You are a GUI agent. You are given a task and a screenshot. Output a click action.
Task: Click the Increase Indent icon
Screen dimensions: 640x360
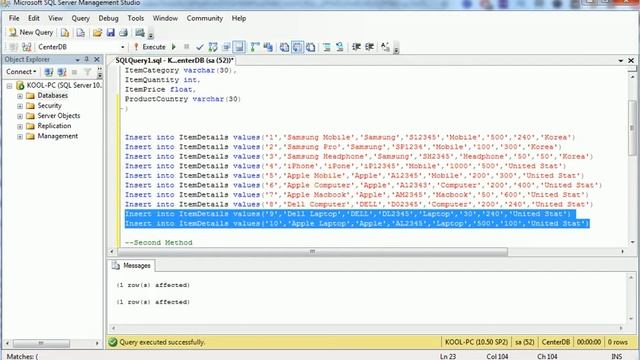click(x=369, y=47)
